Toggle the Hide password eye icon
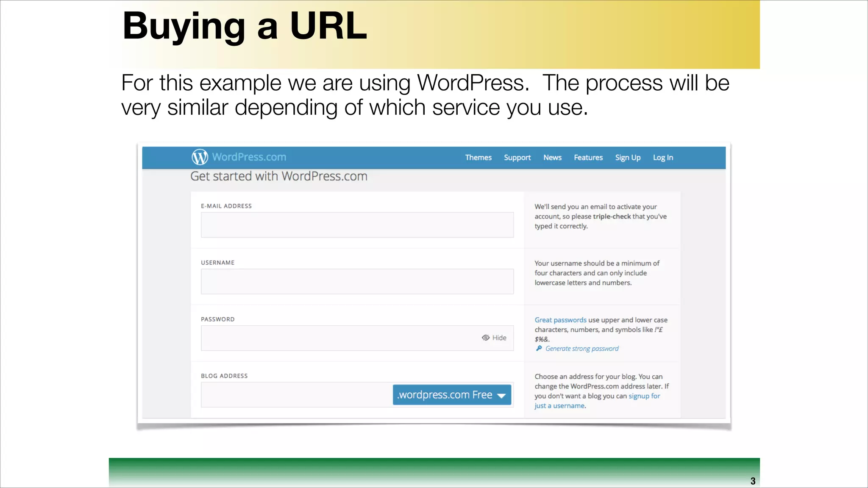 coord(486,338)
